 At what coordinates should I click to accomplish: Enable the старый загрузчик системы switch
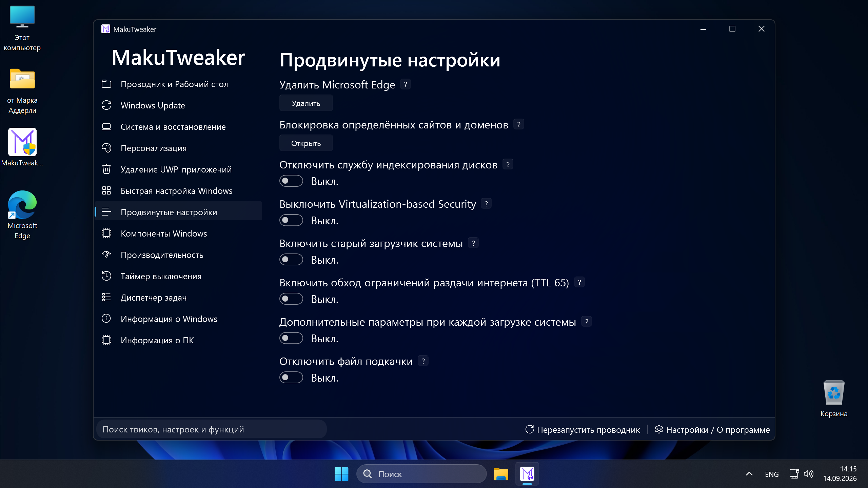[291, 260]
